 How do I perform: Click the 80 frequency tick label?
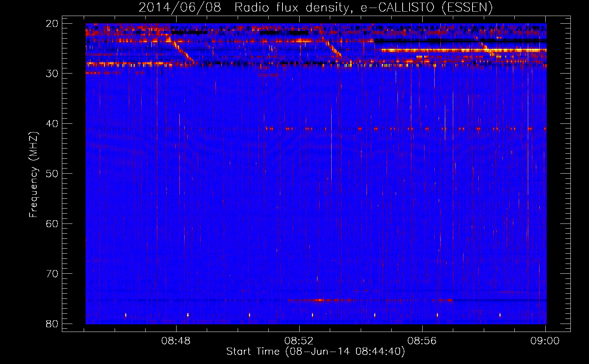(x=52, y=324)
